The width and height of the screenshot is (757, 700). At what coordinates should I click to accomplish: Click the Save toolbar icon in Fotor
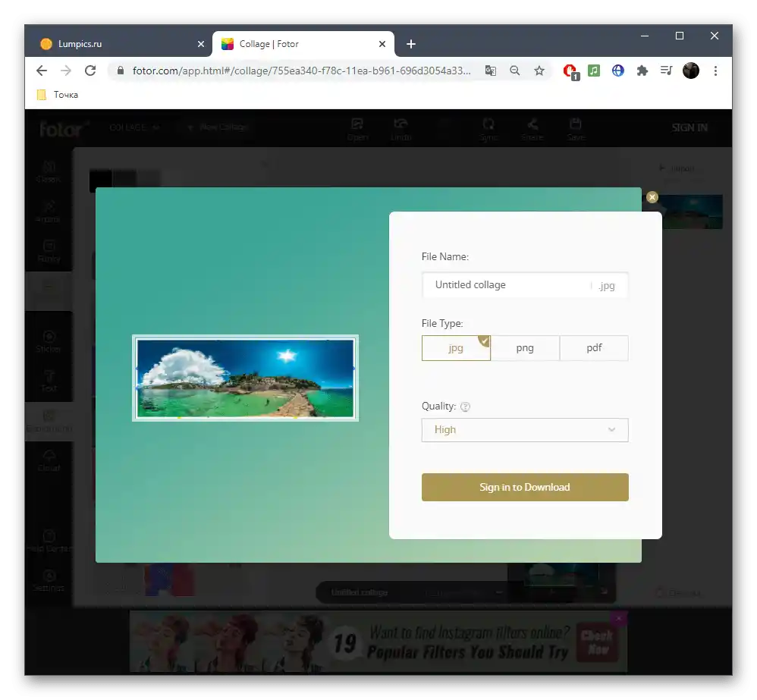[x=576, y=130]
